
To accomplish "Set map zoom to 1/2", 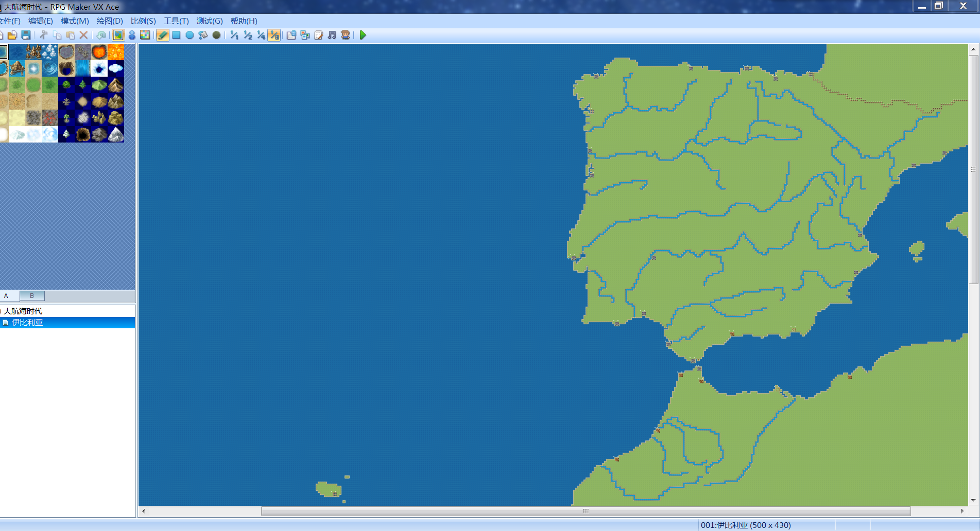I will click(x=248, y=35).
